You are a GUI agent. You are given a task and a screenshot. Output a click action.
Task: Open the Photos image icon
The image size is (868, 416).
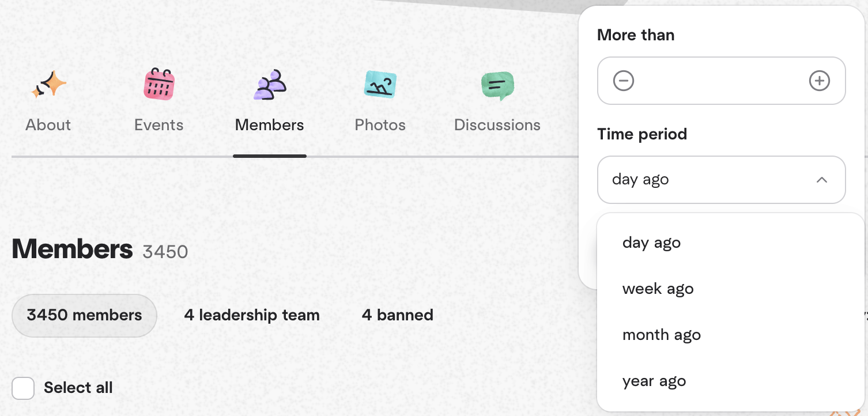[380, 84]
